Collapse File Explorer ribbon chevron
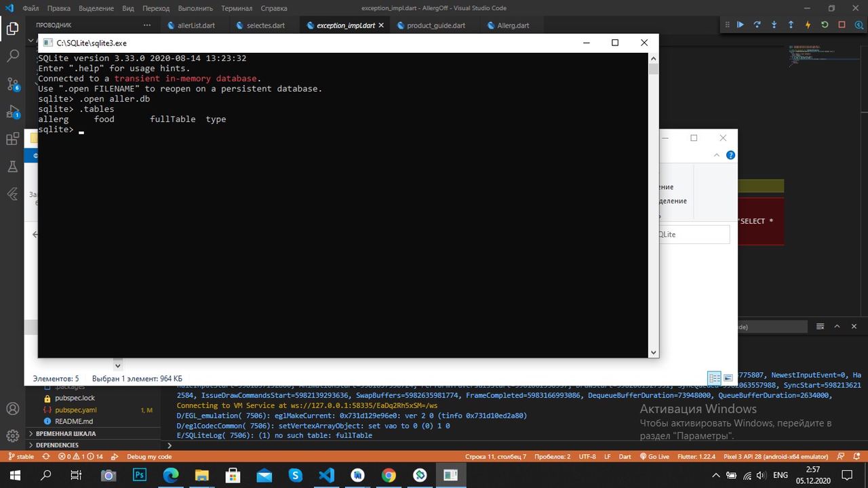Screen dimensions: 868x488 click(717, 155)
